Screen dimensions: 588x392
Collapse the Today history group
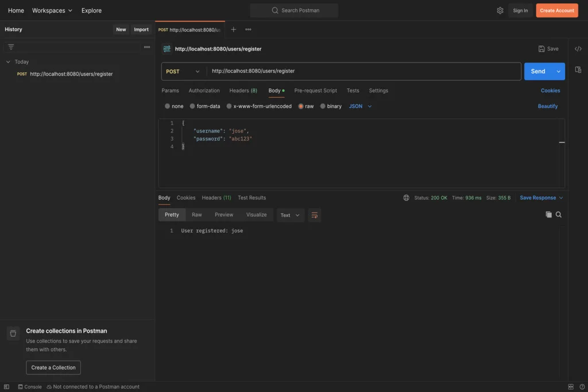coord(8,62)
